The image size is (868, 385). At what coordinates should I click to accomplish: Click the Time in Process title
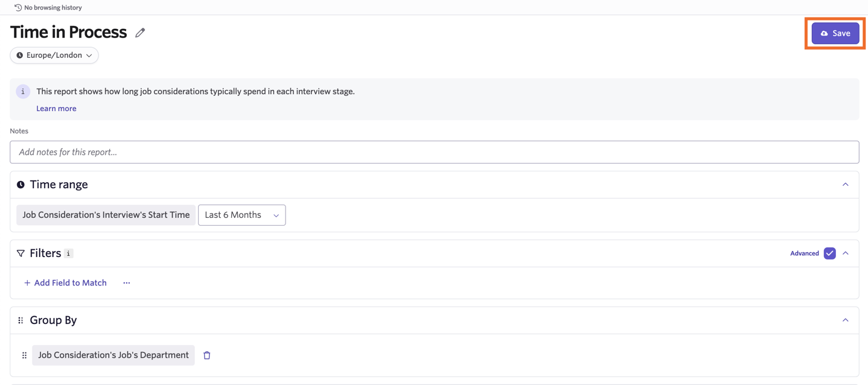tap(69, 32)
